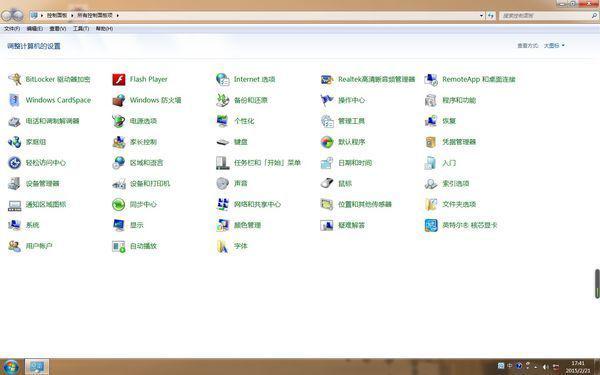Open 电话和调制解调器 phone icon
This screenshot has width=600, height=375.
[x=15, y=121]
